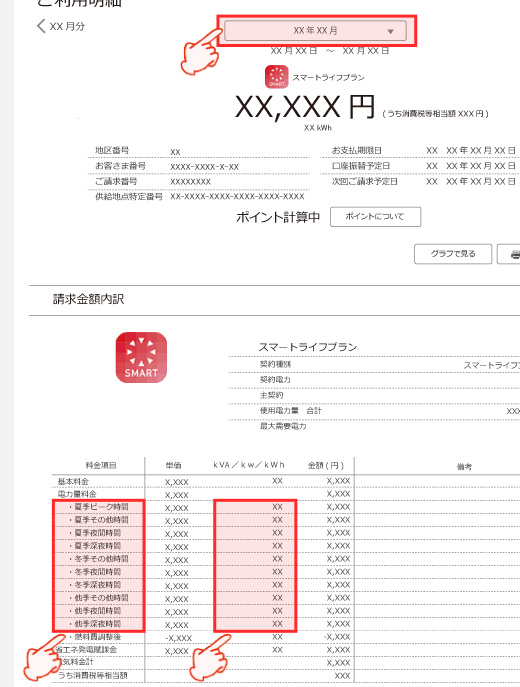Click the 金額(円) column header
520x687 pixels.
tap(326, 465)
